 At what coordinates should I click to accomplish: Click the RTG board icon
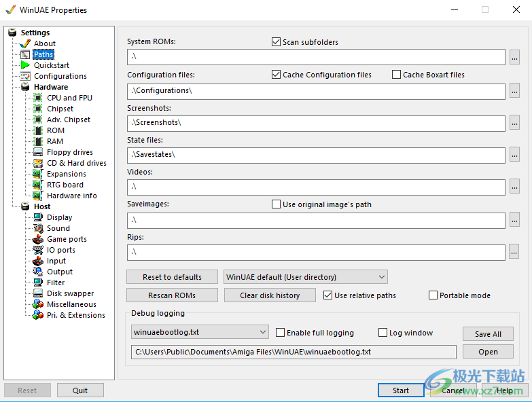pyautogui.click(x=37, y=185)
